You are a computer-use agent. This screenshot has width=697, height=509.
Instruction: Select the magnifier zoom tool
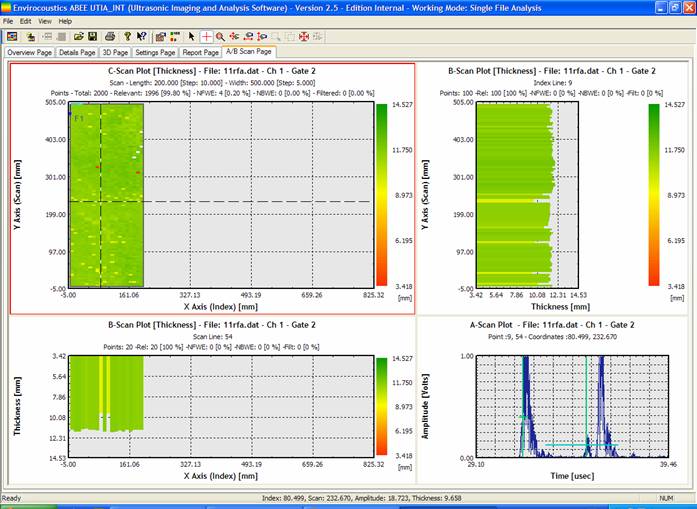[220, 36]
